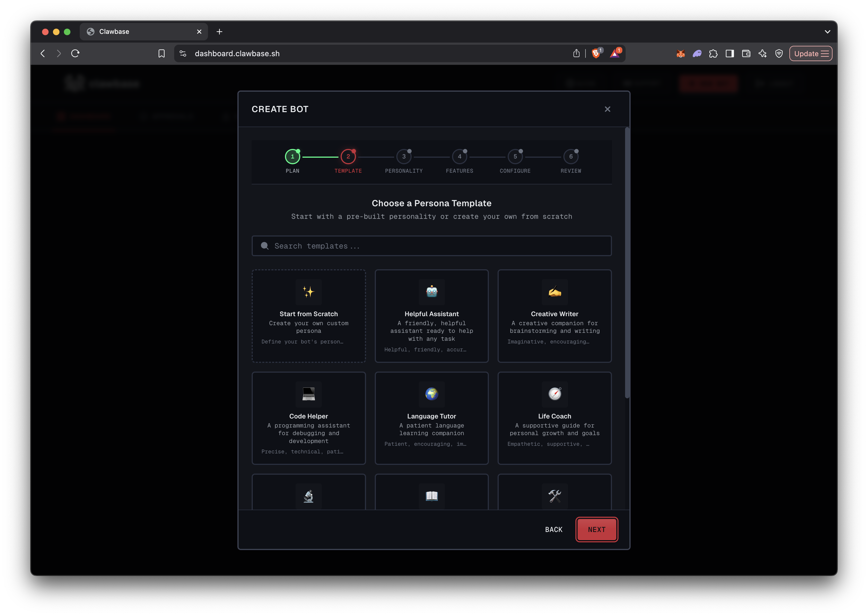This screenshot has height=616, width=868.
Task: Switch to the Personality step
Action: 404,156
